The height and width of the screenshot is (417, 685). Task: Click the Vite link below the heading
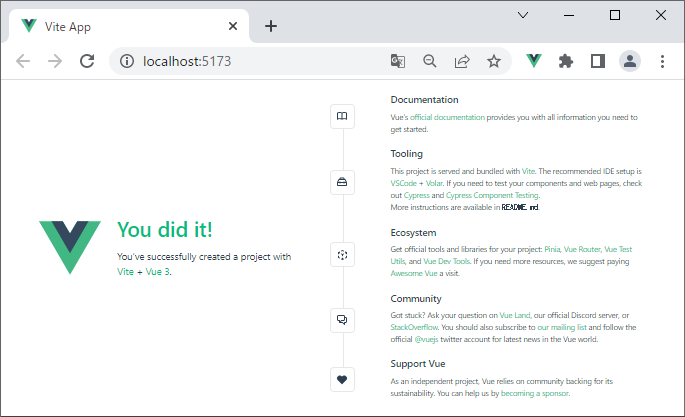(125, 272)
